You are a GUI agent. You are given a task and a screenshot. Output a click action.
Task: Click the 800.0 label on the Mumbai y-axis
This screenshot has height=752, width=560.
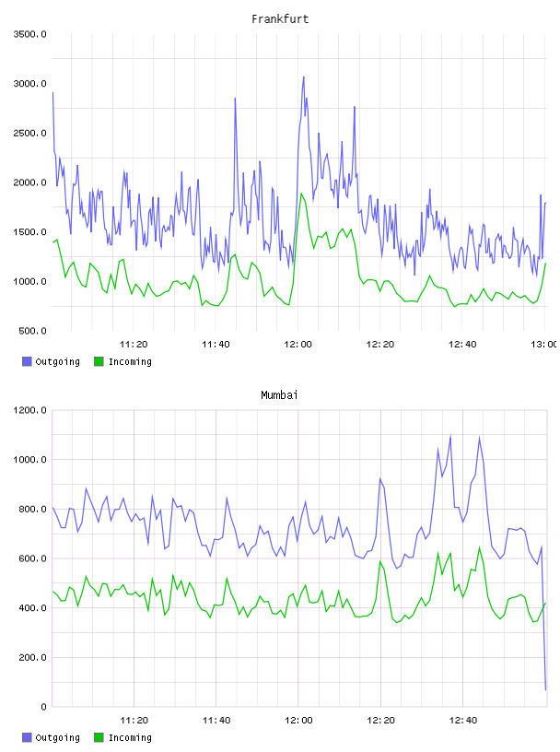[x=32, y=509]
